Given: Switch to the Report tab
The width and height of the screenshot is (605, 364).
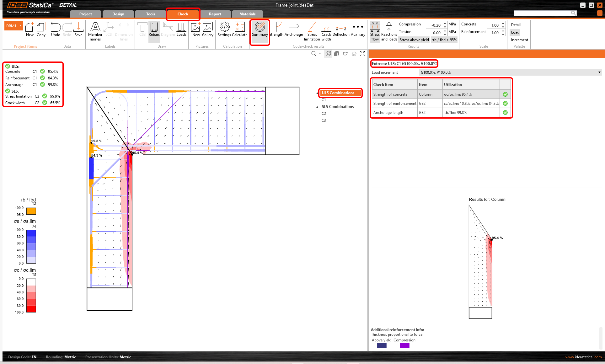Looking at the screenshot, I should [215, 14].
